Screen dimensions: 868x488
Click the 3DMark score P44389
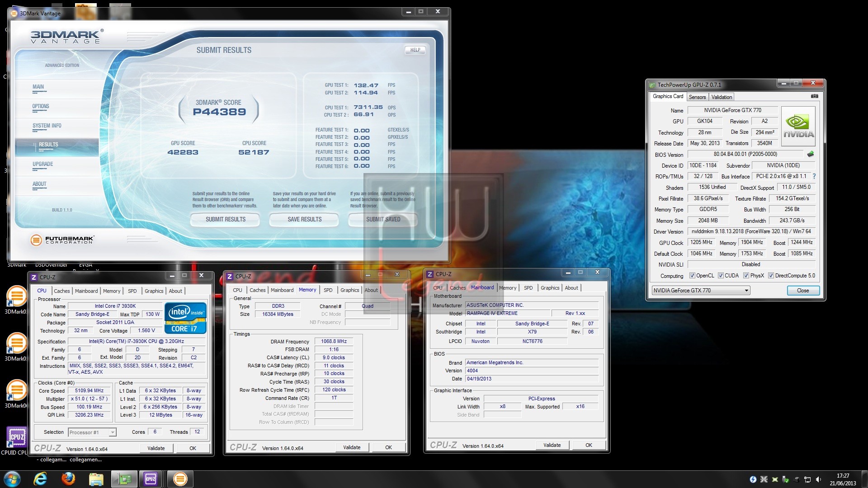point(219,112)
